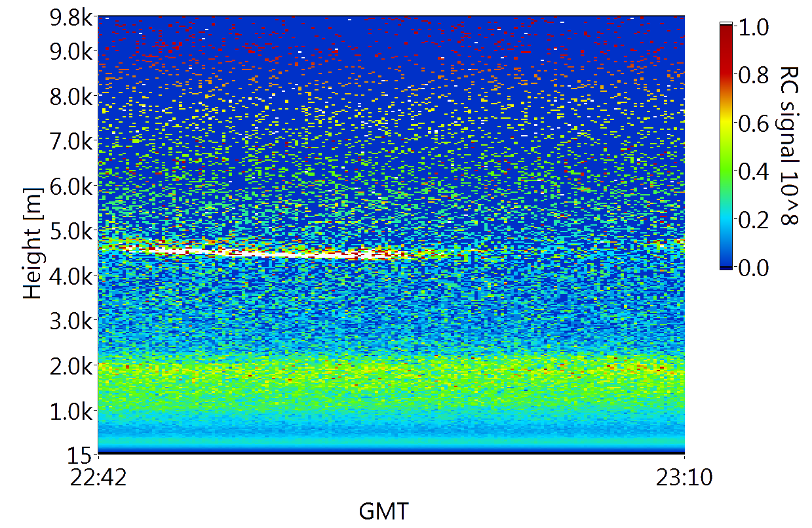Click the yellow-green layer near 2.0k height
The height and width of the screenshot is (528, 812).
393,371
